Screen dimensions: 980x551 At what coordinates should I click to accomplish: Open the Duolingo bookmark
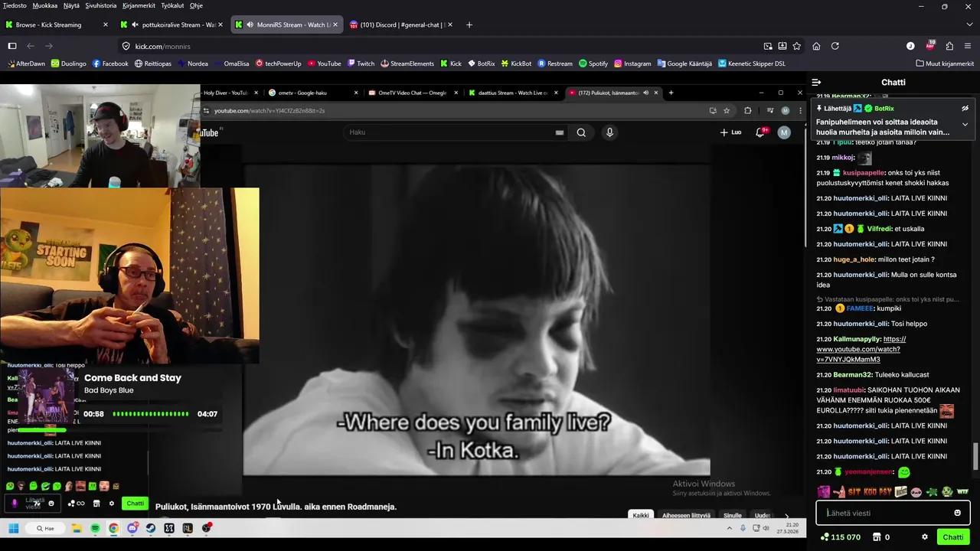coord(69,64)
